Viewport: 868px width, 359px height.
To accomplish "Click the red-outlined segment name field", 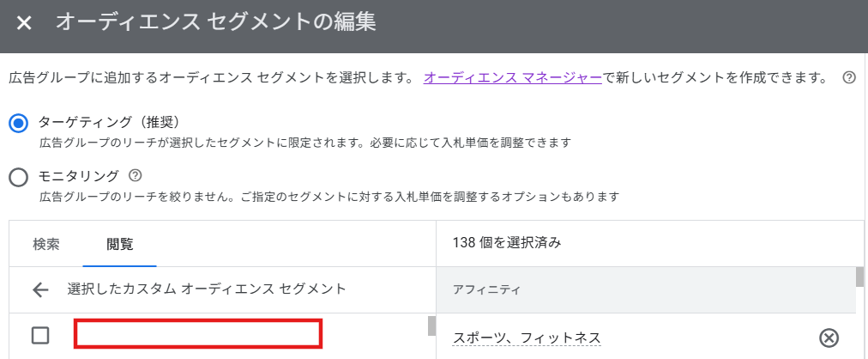I will pos(198,334).
